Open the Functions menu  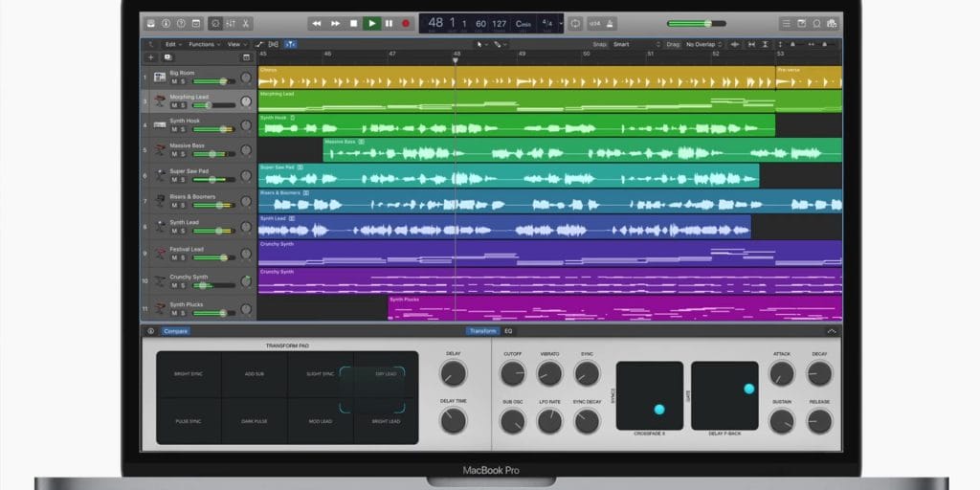click(205, 44)
